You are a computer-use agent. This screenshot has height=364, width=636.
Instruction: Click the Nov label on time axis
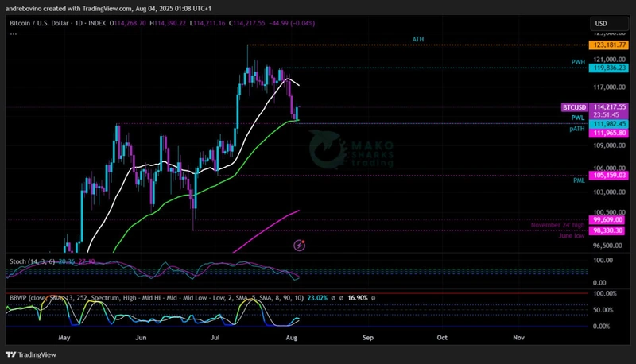click(x=518, y=337)
